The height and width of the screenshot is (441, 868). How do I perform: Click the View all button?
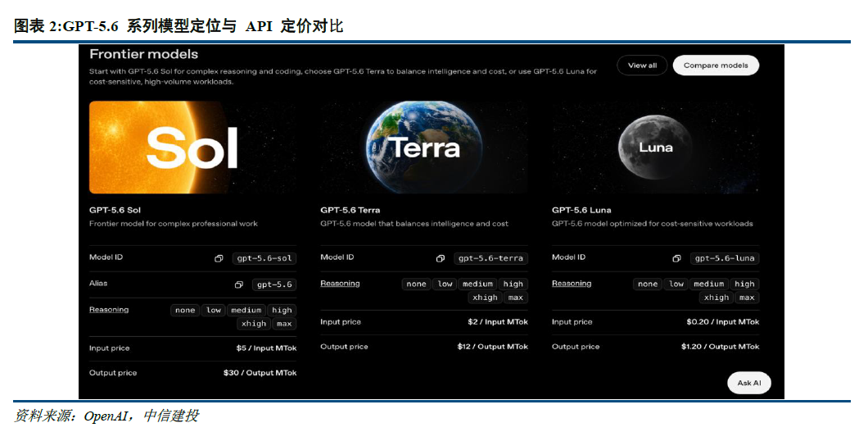pos(642,66)
